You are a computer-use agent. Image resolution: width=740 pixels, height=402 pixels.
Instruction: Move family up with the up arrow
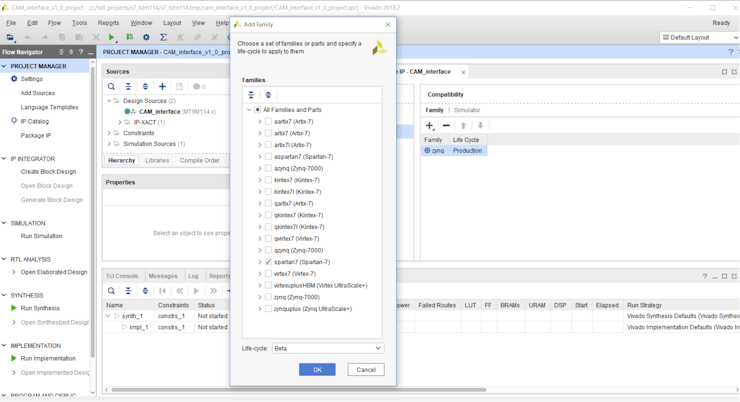[x=463, y=126]
